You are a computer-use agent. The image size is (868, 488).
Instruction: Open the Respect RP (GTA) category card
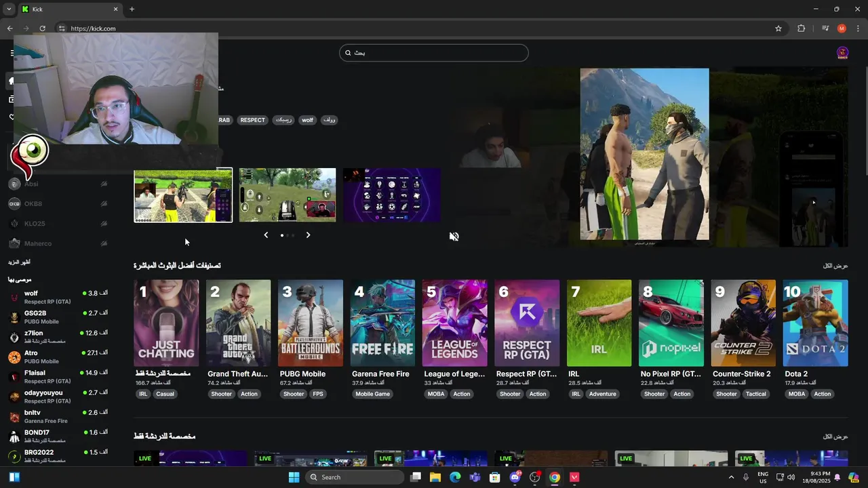[x=527, y=323]
